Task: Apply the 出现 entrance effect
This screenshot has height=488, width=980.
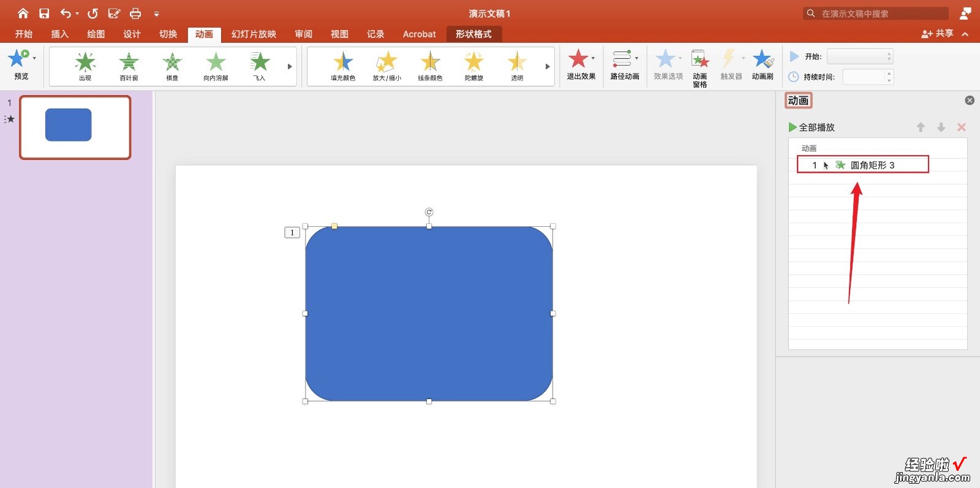Action: tap(85, 66)
